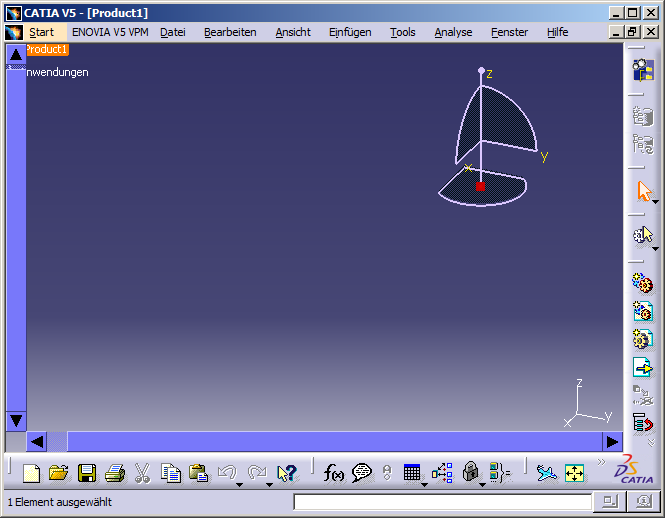Open the Datei menu
This screenshot has height=518, width=665.
pyautogui.click(x=173, y=32)
